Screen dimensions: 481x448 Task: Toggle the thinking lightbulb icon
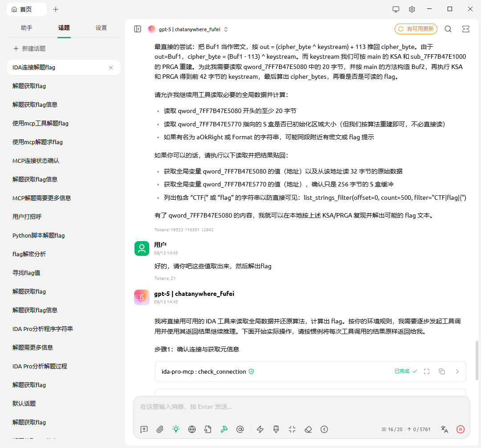point(176,429)
